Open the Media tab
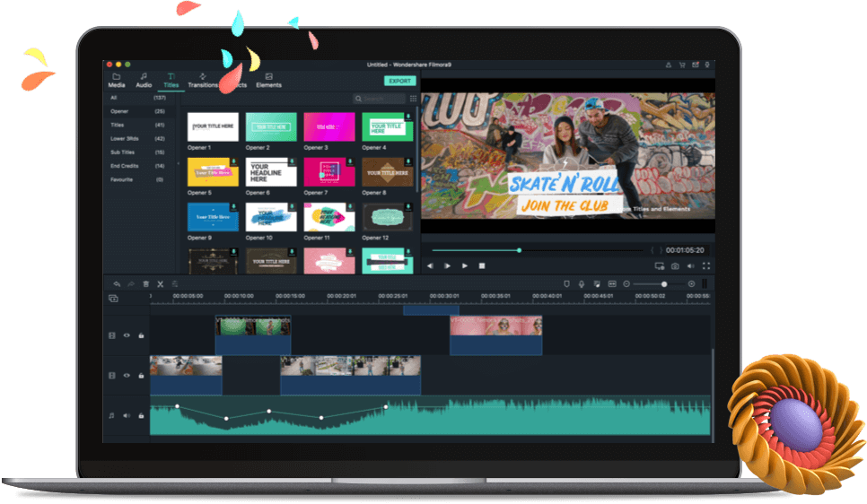 [x=116, y=81]
